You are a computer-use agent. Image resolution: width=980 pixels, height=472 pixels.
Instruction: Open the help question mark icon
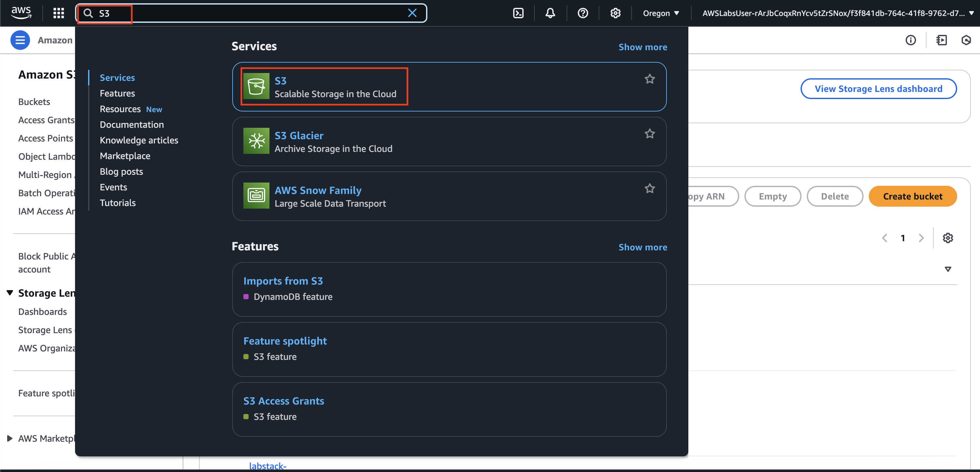(582, 13)
